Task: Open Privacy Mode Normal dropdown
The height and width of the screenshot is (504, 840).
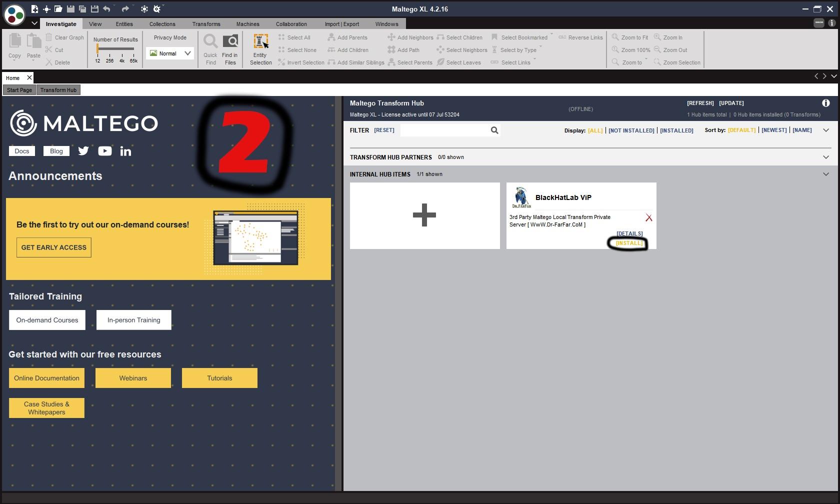Action: pos(169,53)
